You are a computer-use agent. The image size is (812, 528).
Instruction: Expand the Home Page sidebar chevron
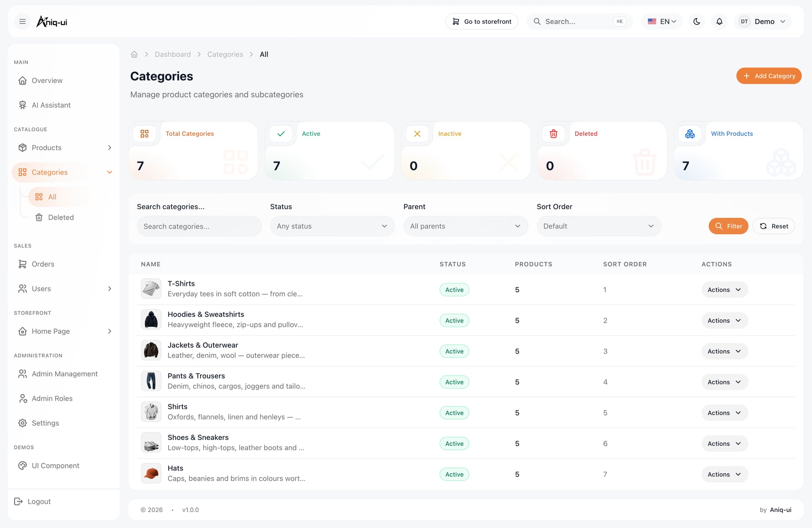click(x=110, y=331)
